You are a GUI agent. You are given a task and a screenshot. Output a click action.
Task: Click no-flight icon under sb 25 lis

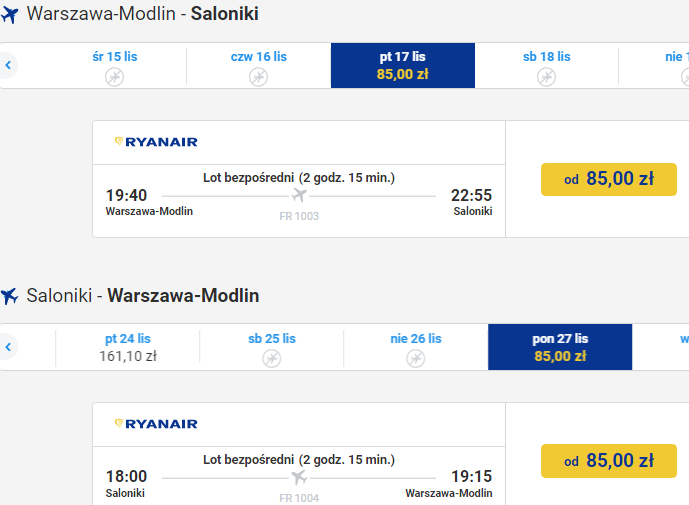[272, 359]
